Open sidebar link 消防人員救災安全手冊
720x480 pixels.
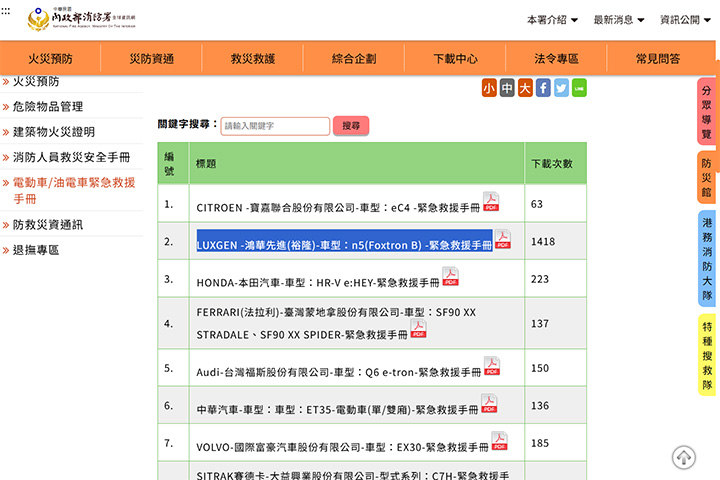click(x=71, y=157)
